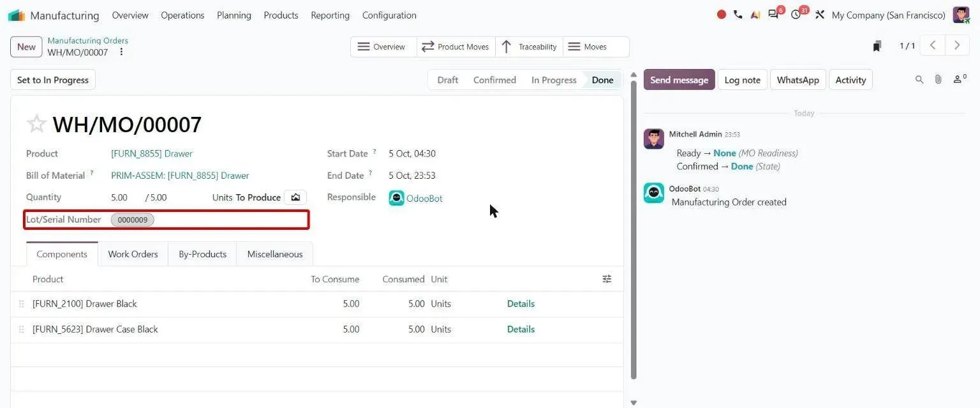This screenshot has height=408, width=980.
Task: Click the drag handle for Drawer Black row
Action: click(x=21, y=304)
